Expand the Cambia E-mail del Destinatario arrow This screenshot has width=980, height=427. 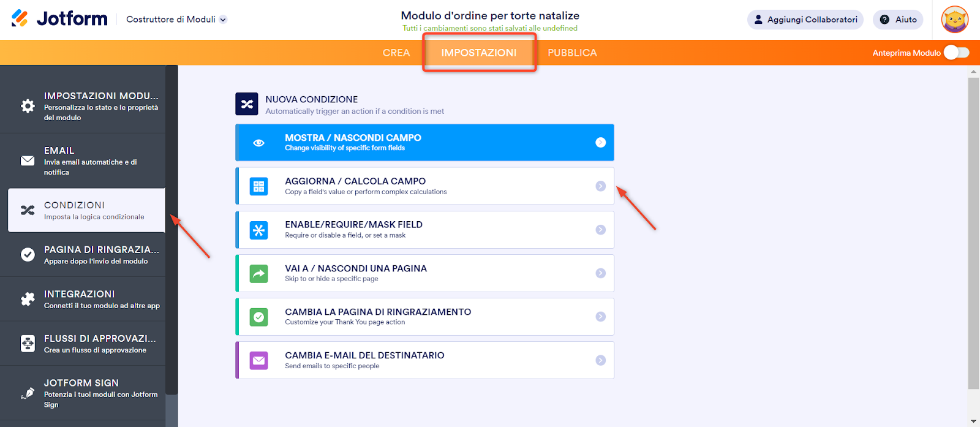(x=600, y=360)
